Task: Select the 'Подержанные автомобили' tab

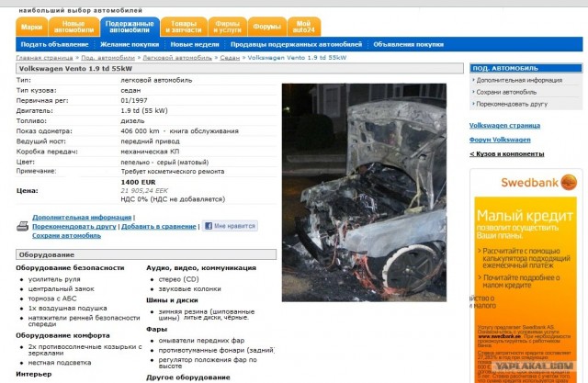Action: (x=130, y=27)
